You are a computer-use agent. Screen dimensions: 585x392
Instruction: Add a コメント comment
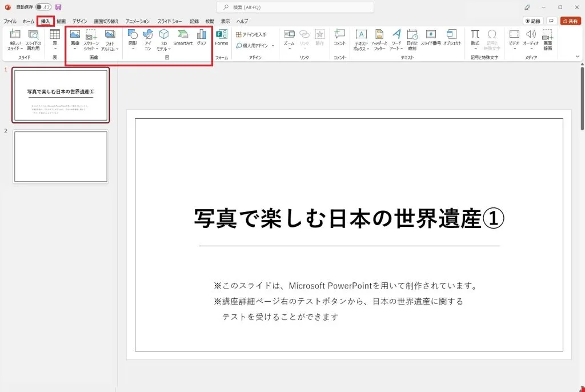pyautogui.click(x=339, y=38)
